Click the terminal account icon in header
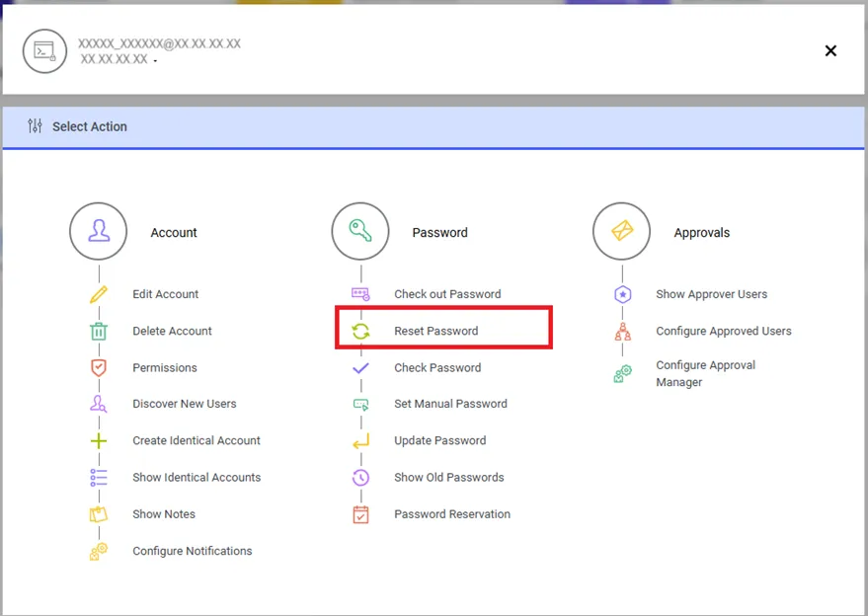 (44, 51)
